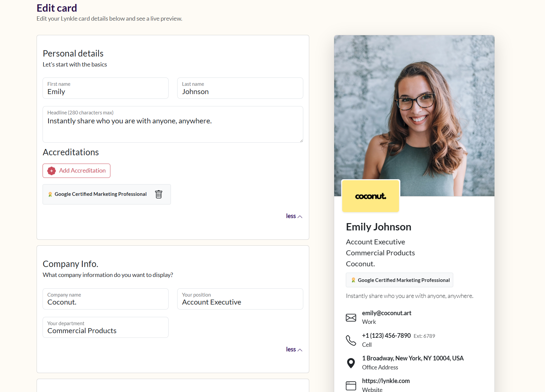This screenshot has height=392, width=545.
Task: Click the coconut company logo
Action: (370, 196)
